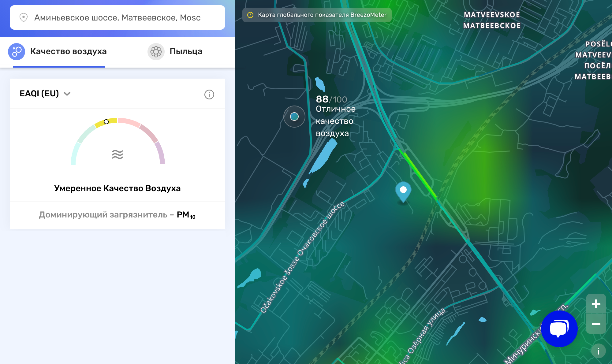Click the circular map cursor point marker

pos(294,117)
